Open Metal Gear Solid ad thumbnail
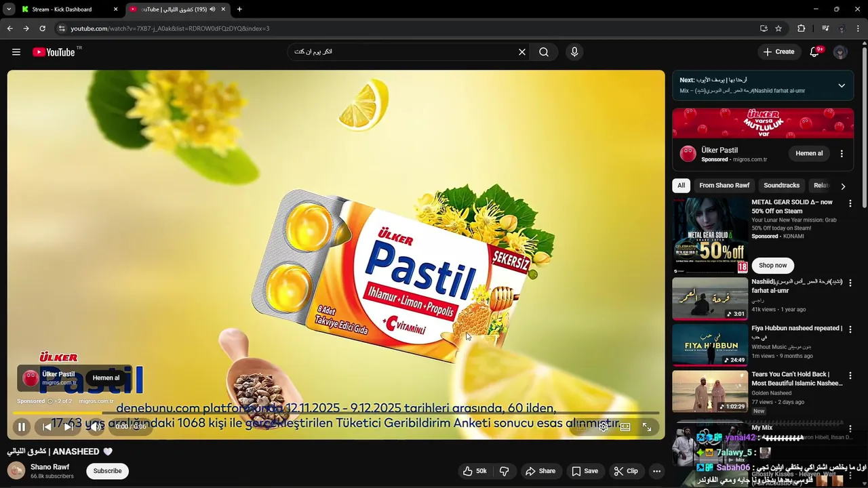The image size is (868, 488). [710, 235]
